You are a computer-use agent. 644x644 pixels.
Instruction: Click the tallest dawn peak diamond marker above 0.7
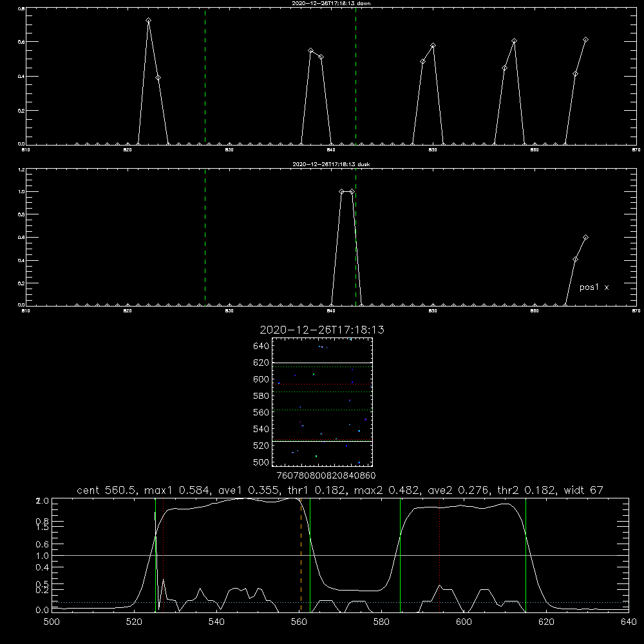[149, 21]
